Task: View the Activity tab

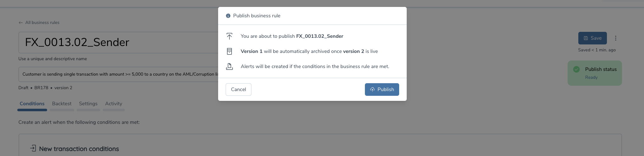Action: pos(113,104)
